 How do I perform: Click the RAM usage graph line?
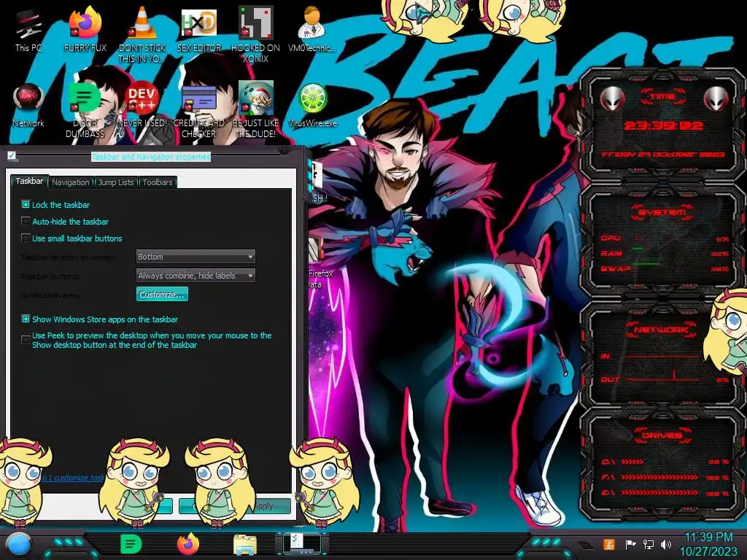pos(638,249)
